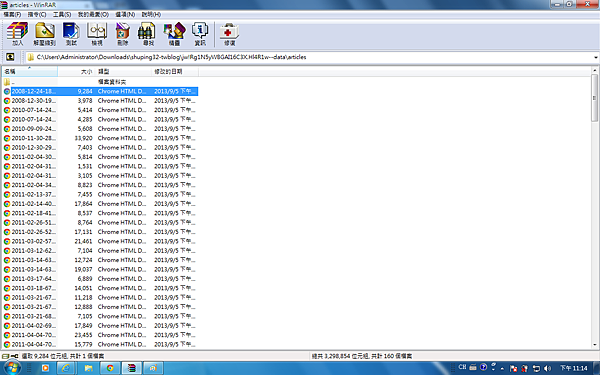Screen dimensions: 600x375
Task: Open Internet Explorer from the taskbar
Action: click(65, 368)
